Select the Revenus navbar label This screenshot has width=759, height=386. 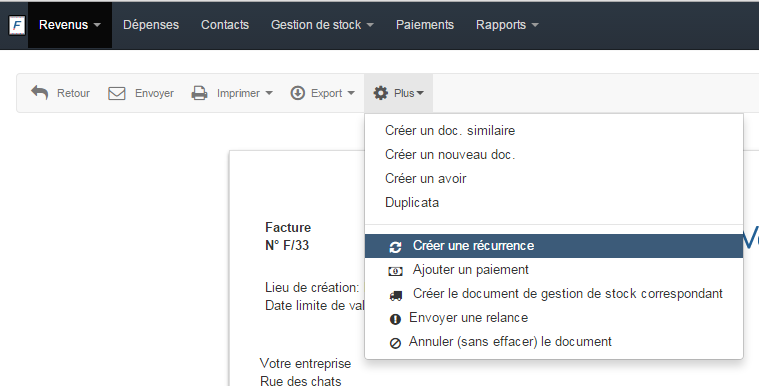tap(63, 25)
